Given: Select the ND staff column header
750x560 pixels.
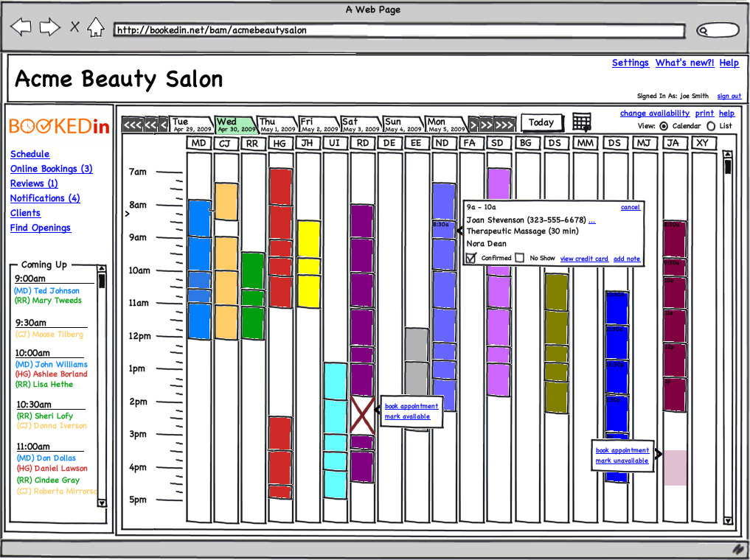Looking at the screenshot, I should pos(442,143).
